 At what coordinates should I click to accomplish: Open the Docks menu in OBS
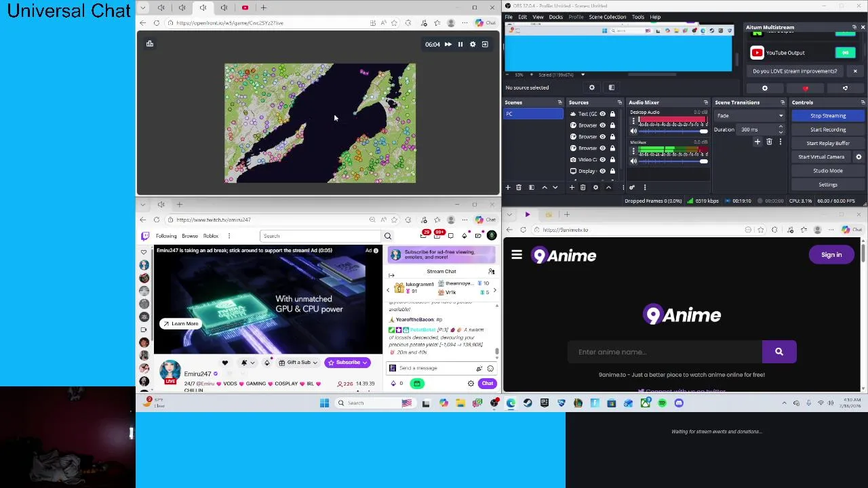click(555, 17)
